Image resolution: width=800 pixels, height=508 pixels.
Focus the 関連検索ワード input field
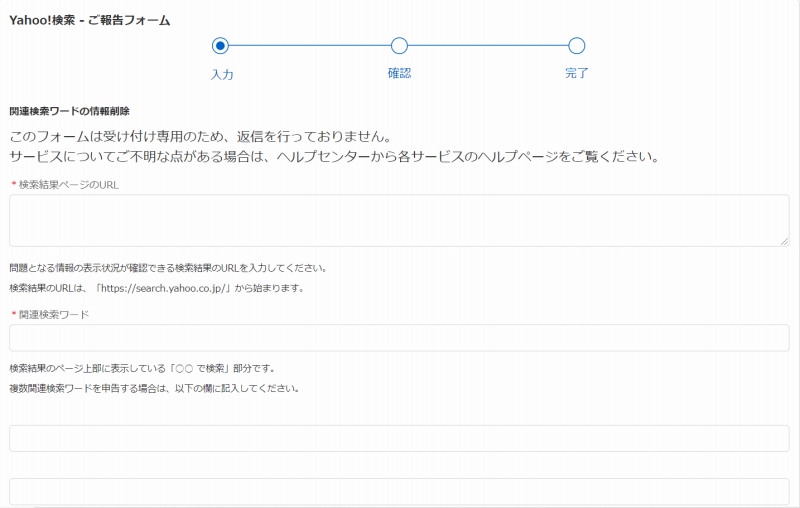pyautogui.click(x=399, y=338)
